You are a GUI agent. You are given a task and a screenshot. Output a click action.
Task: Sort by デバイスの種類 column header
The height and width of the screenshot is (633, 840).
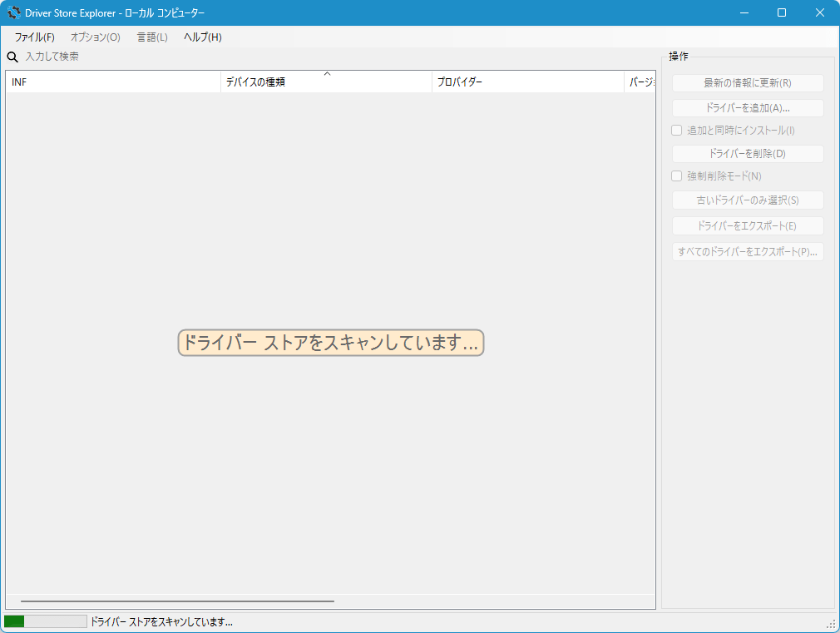click(x=326, y=82)
